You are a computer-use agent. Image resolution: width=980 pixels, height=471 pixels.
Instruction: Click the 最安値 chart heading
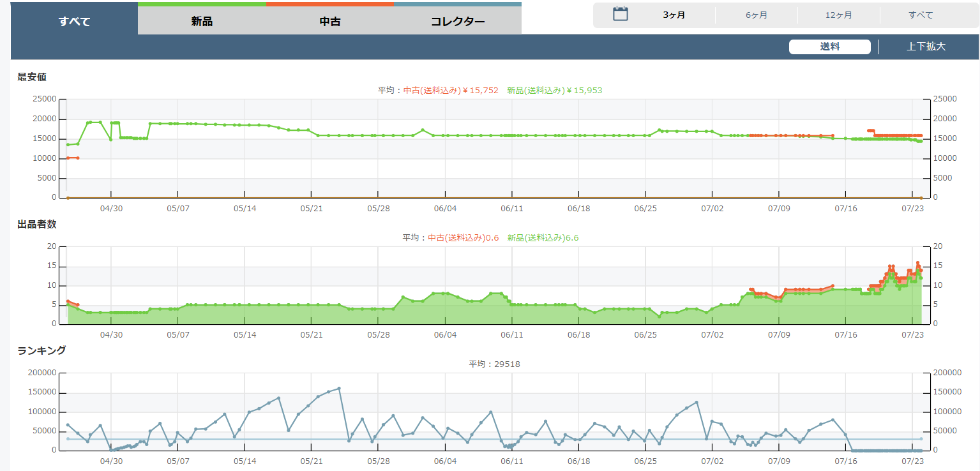tap(32, 77)
